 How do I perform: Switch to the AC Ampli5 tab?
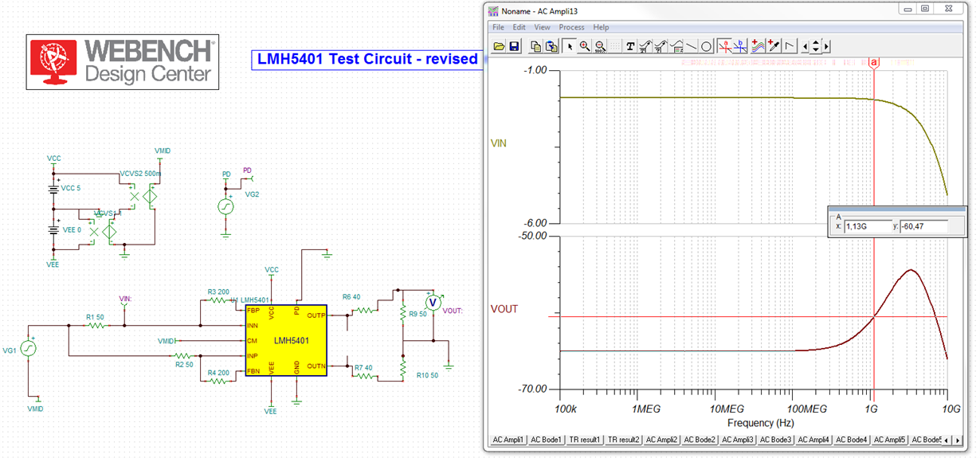[x=891, y=440]
